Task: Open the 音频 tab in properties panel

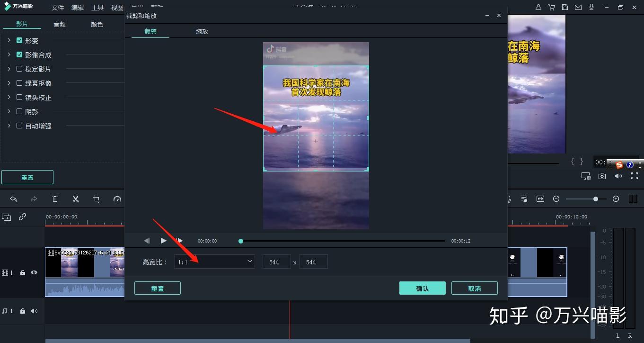Action: coord(60,24)
